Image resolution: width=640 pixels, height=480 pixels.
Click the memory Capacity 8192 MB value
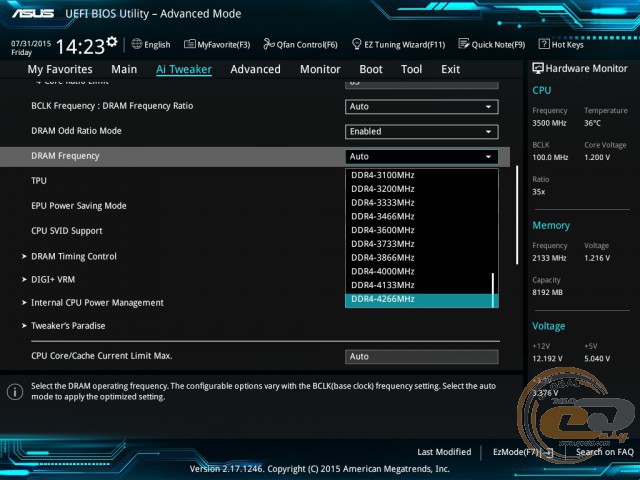pos(547,293)
